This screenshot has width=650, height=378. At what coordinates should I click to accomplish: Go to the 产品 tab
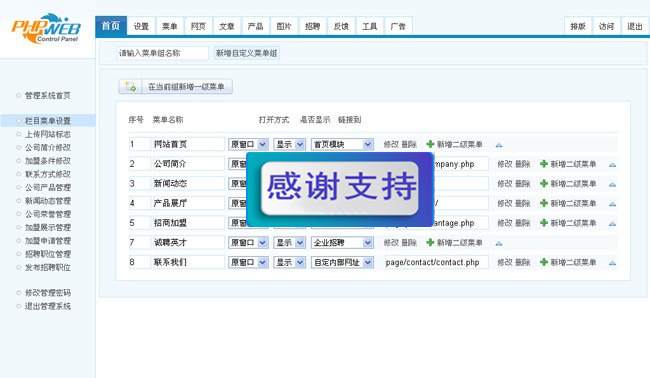tap(255, 27)
